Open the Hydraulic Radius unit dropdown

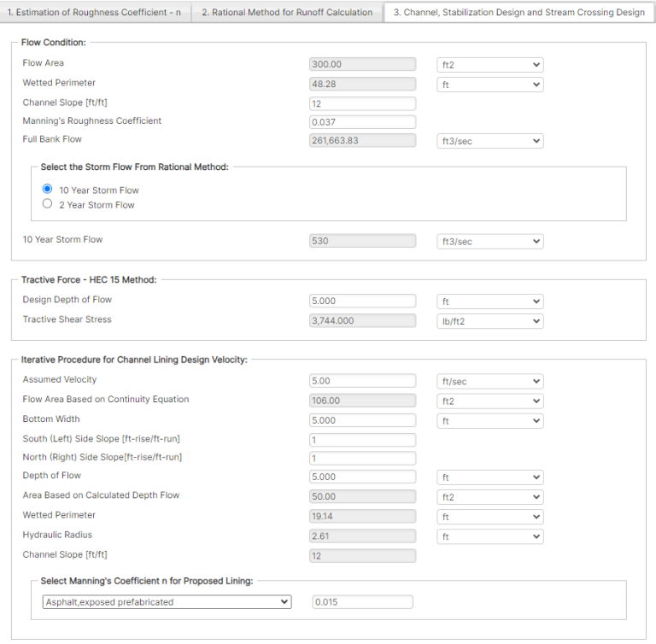click(490, 536)
